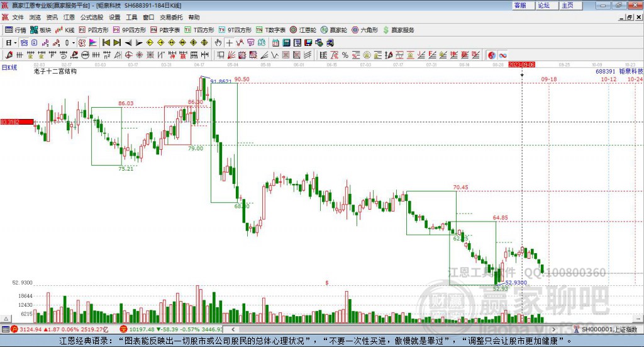Jump to first bar using green skip-back icon
The height and width of the screenshot is (347, 644).
tap(106, 43)
